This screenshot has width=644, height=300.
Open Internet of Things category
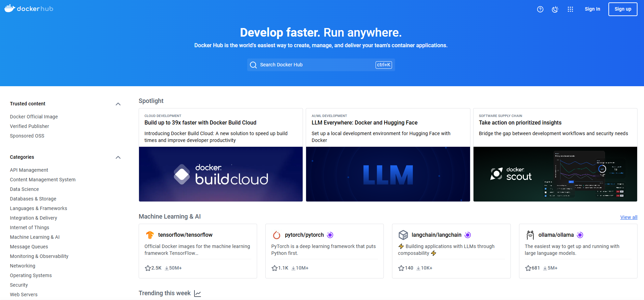pos(29,227)
